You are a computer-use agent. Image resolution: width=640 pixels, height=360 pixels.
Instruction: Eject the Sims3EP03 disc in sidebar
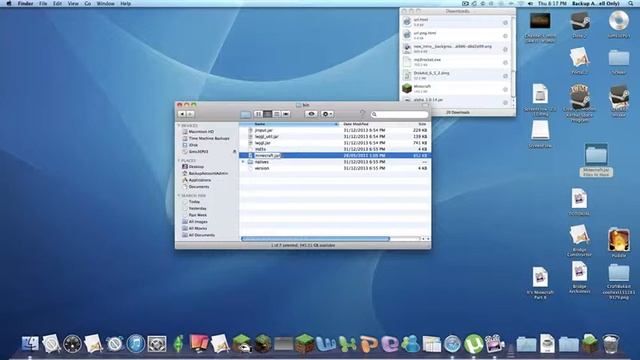(x=234, y=151)
